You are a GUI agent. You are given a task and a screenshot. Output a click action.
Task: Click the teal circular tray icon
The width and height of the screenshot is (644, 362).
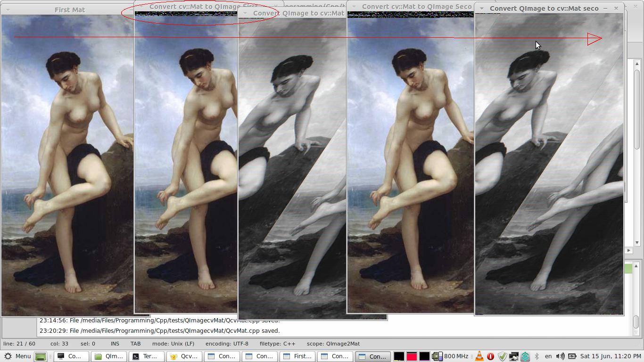(525, 356)
